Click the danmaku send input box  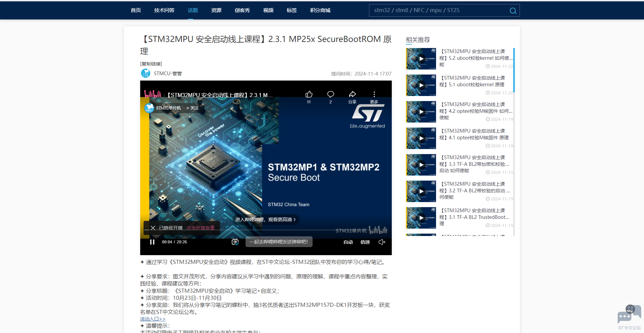click(x=279, y=242)
